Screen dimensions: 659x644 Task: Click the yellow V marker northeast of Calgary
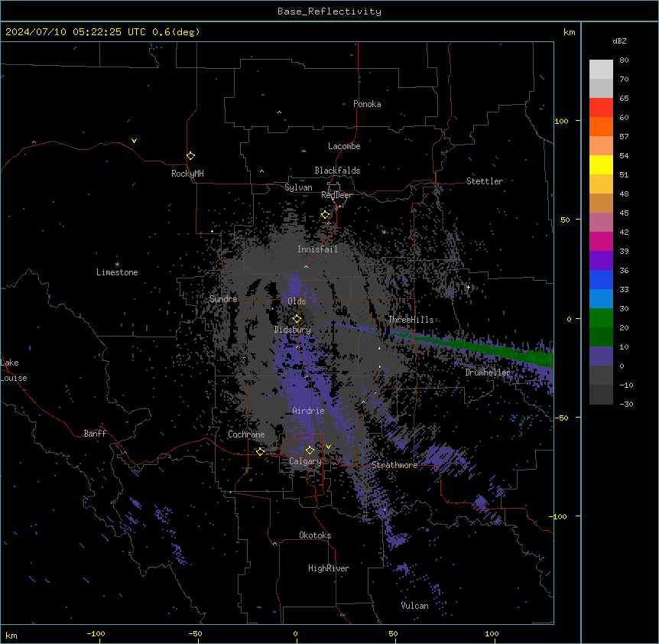[328, 447]
